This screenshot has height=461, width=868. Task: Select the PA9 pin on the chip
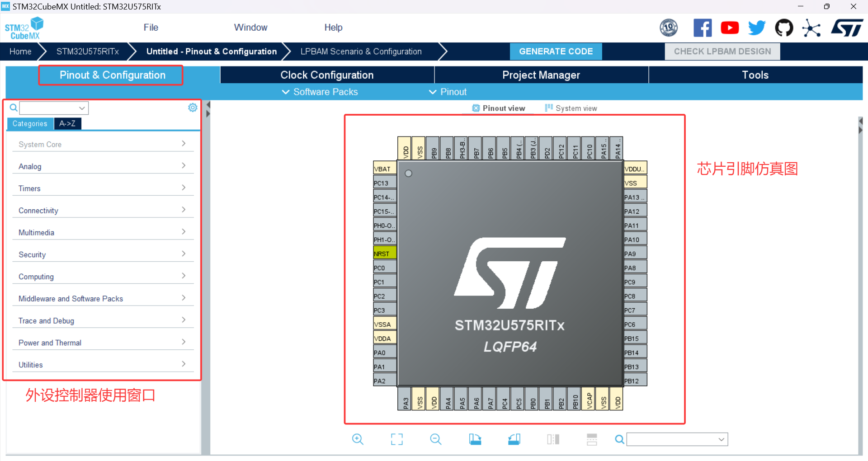click(x=635, y=254)
